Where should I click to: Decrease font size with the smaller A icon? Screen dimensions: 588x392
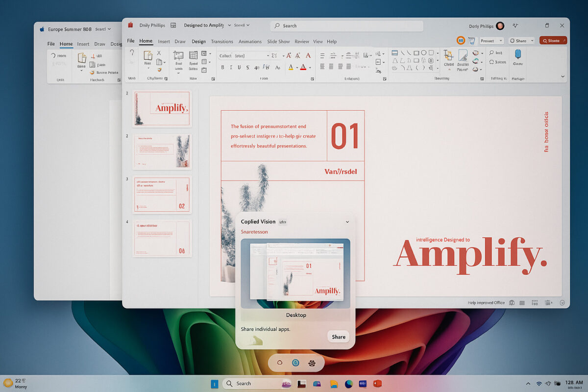[298, 55]
